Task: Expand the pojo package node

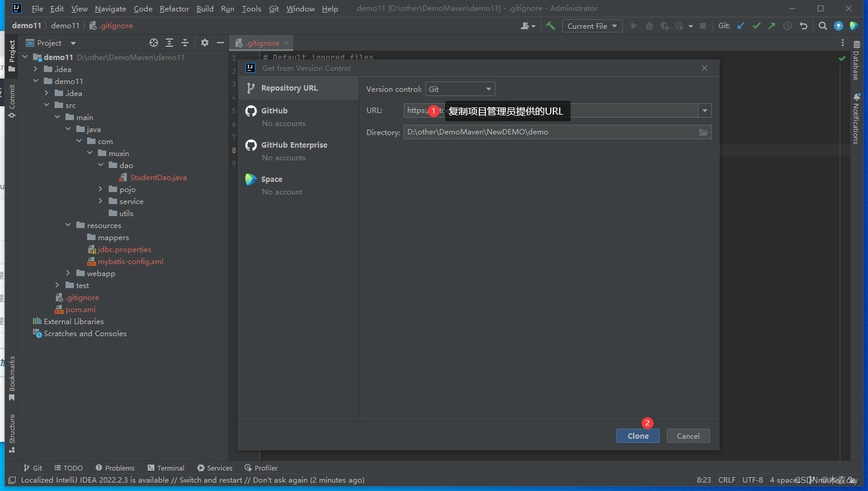Action: coord(100,189)
